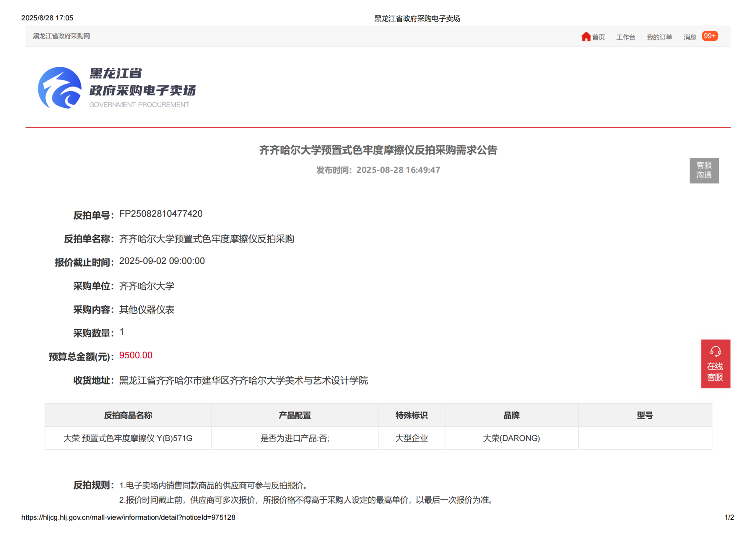This screenshot has width=756, height=534.
Task: Click the red budget amount 9500.00
Action: 135,355
